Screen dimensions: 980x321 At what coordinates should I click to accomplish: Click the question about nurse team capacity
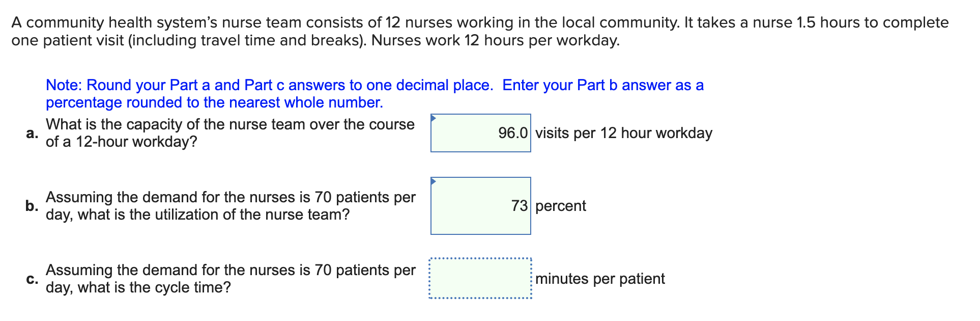229,133
